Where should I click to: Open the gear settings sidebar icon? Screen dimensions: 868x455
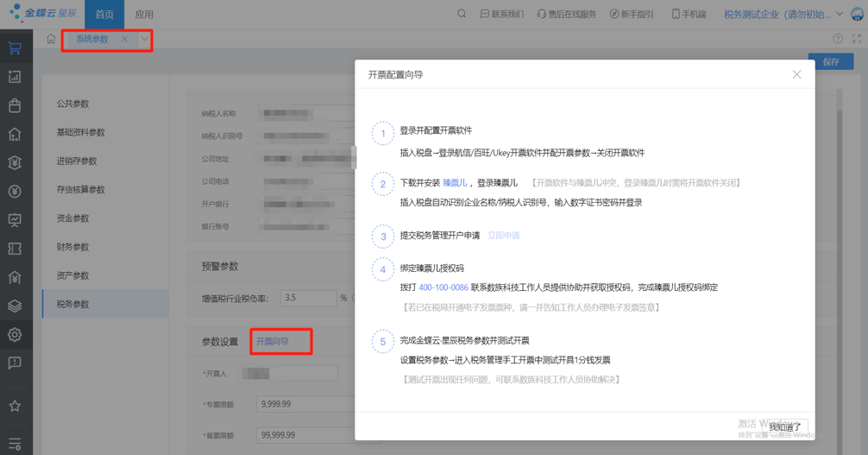[x=15, y=334]
